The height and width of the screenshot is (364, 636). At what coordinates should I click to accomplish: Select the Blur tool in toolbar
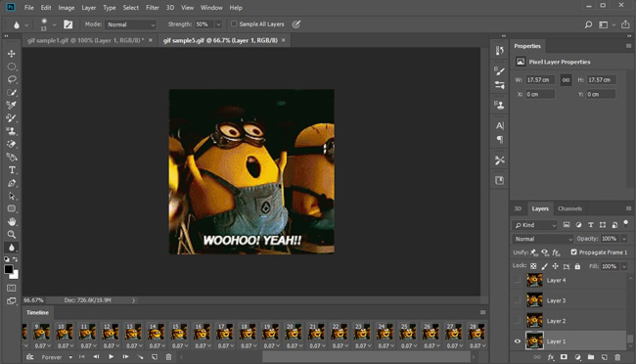pyautogui.click(x=12, y=248)
